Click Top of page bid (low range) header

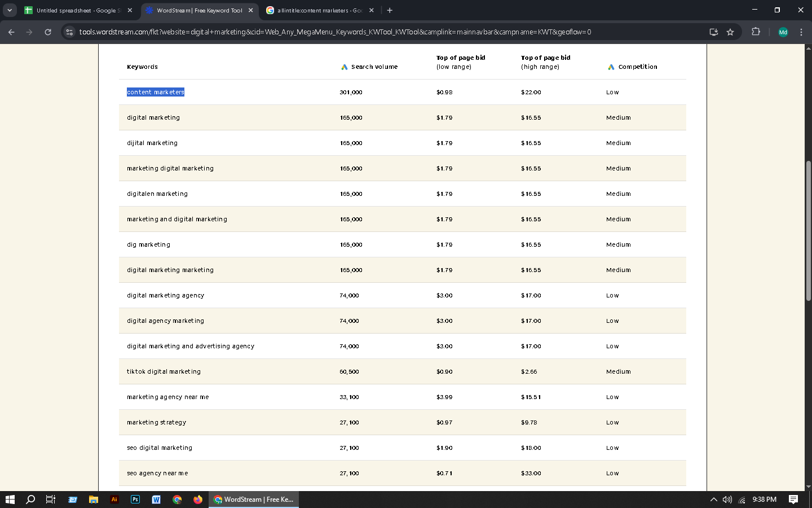click(x=461, y=62)
